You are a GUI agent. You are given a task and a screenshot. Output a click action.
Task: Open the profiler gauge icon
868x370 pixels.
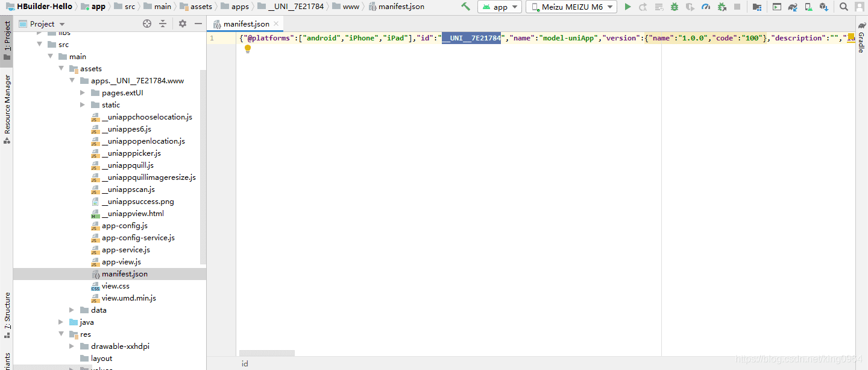[x=706, y=7]
